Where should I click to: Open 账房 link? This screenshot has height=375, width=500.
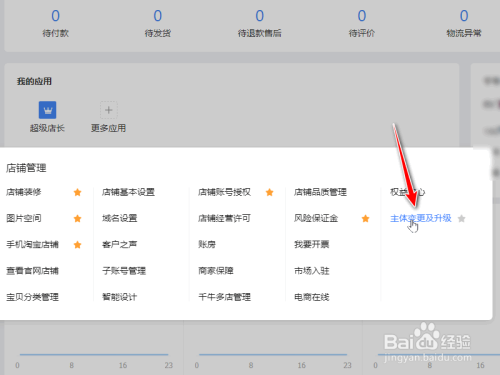coord(207,245)
